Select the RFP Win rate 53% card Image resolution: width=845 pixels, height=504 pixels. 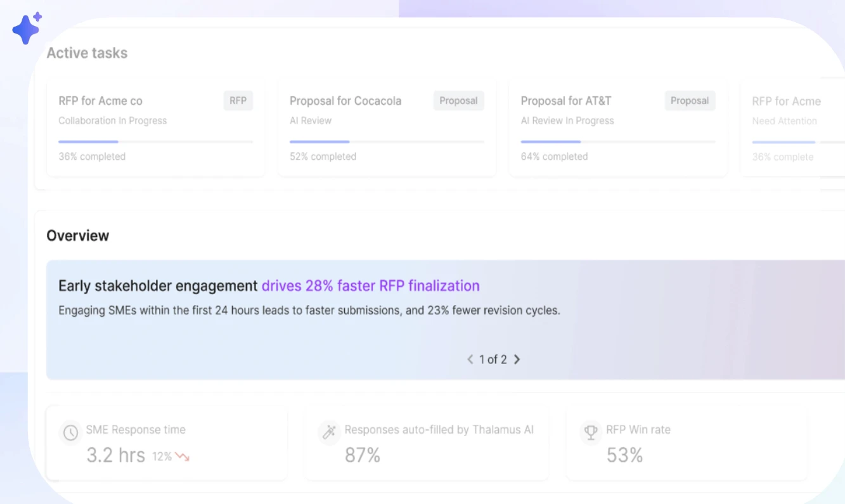pyautogui.click(x=687, y=443)
